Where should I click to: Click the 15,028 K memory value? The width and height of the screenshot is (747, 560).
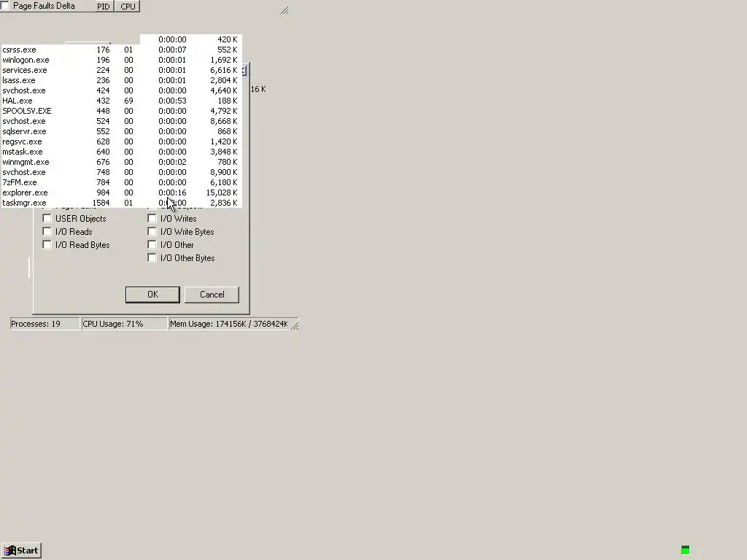(x=222, y=192)
